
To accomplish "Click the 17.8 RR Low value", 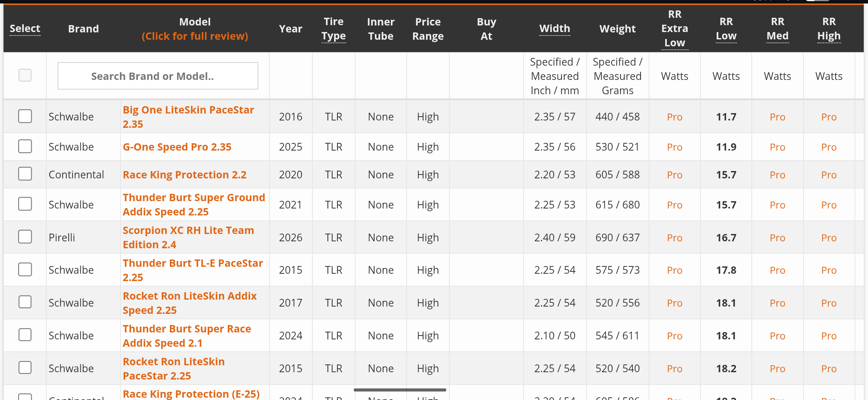I will point(726,270).
